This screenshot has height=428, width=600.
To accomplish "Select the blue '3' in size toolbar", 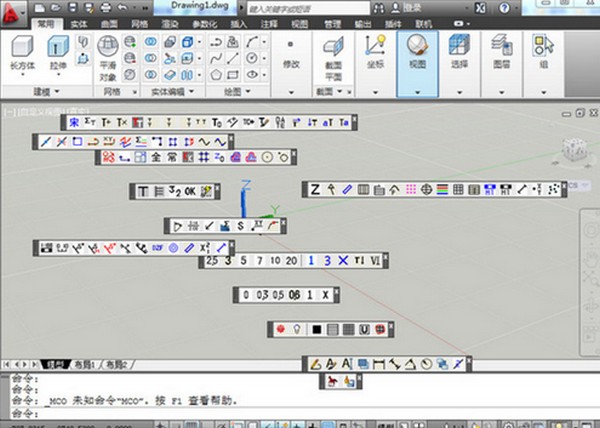I will pyautogui.click(x=326, y=261).
